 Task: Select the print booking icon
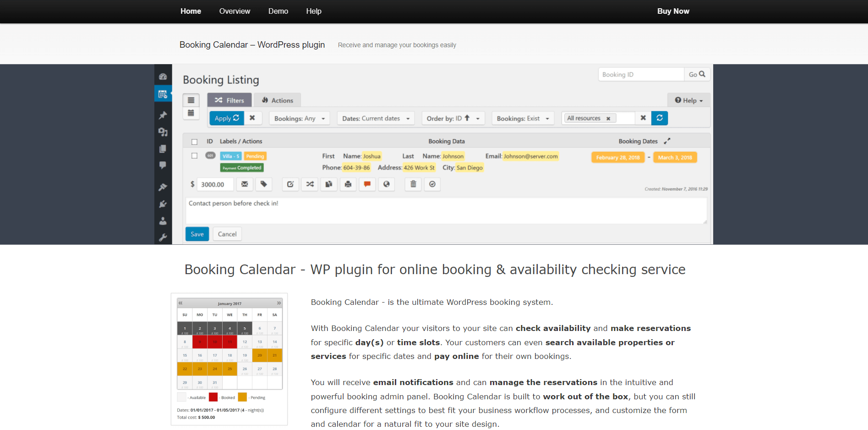[348, 184]
